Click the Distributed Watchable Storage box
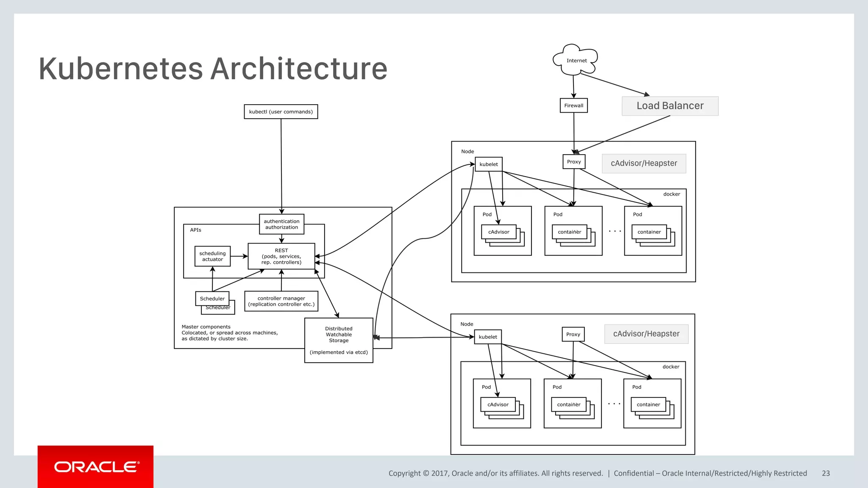This screenshot has height=488, width=868. [339, 340]
